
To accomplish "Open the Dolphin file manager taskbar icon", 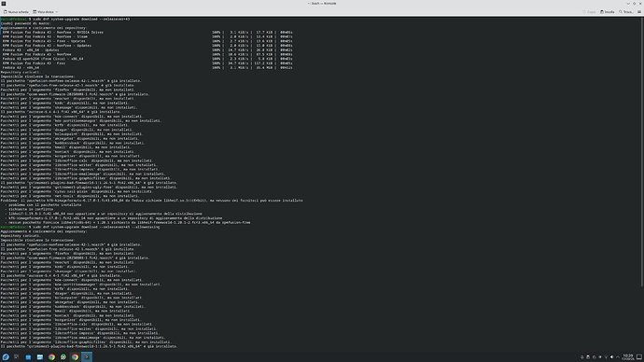I will tap(40, 357).
